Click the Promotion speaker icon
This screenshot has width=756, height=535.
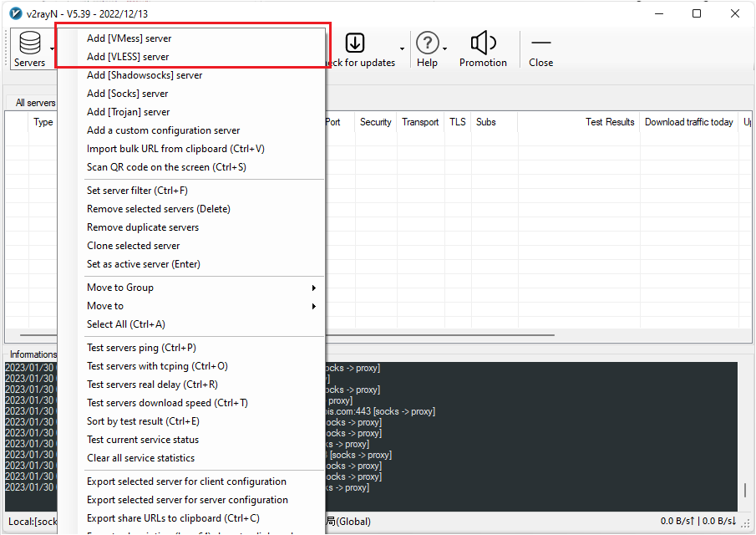click(x=483, y=43)
